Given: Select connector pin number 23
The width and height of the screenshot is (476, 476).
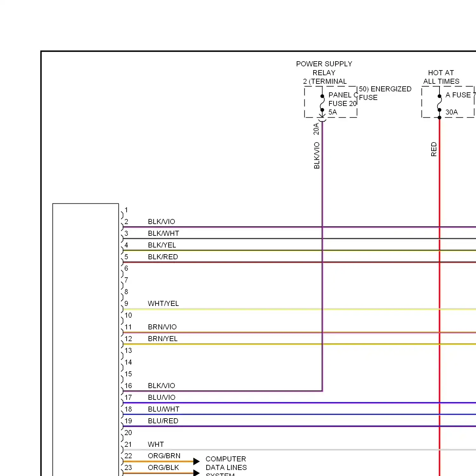Looking at the screenshot, I should (x=128, y=467).
